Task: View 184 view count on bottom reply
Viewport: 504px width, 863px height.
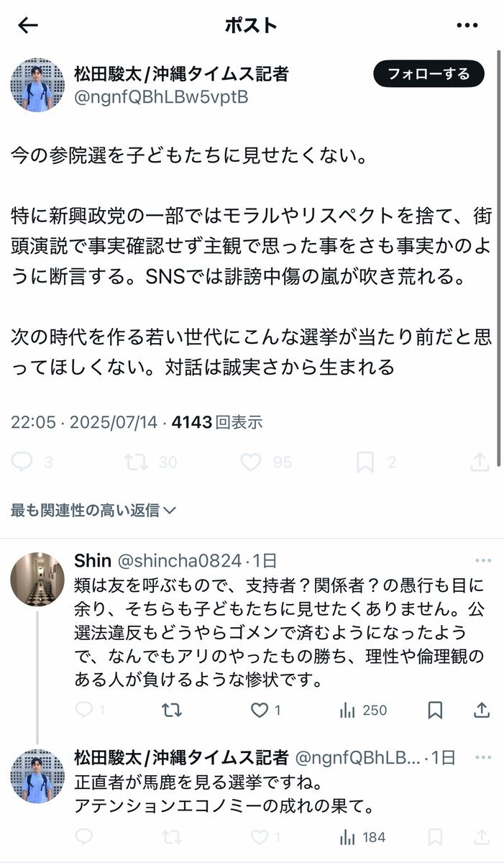Action: click(363, 837)
